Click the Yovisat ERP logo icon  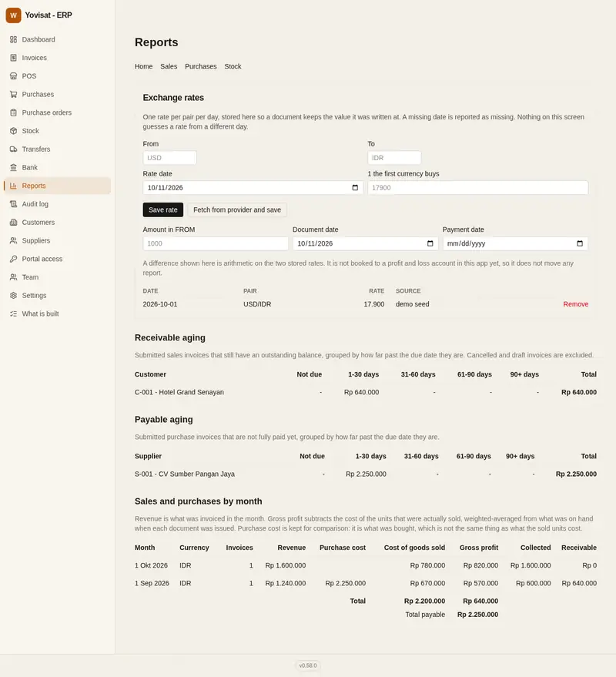(x=13, y=15)
